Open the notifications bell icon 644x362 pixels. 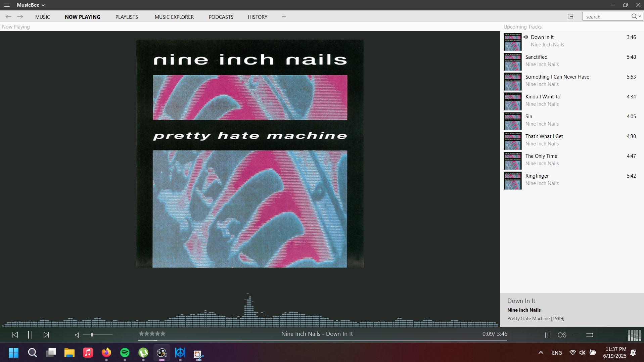click(x=633, y=353)
